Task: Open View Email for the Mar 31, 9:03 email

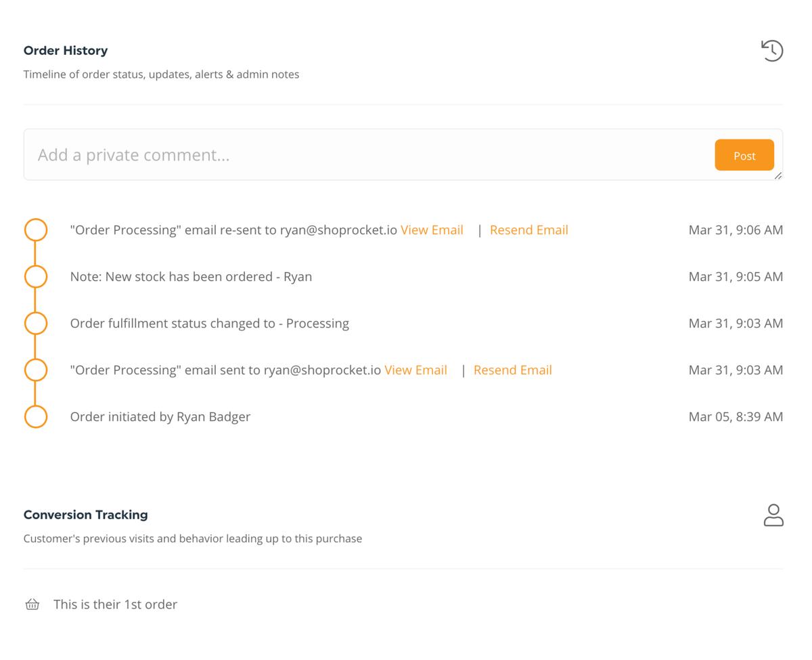Action: tap(415, 370)
